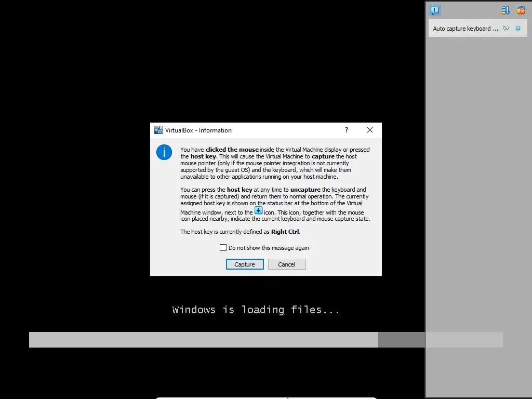Click the 'Right Ctrl' host key text
This screenshot has height=399, width=532.
285,232
